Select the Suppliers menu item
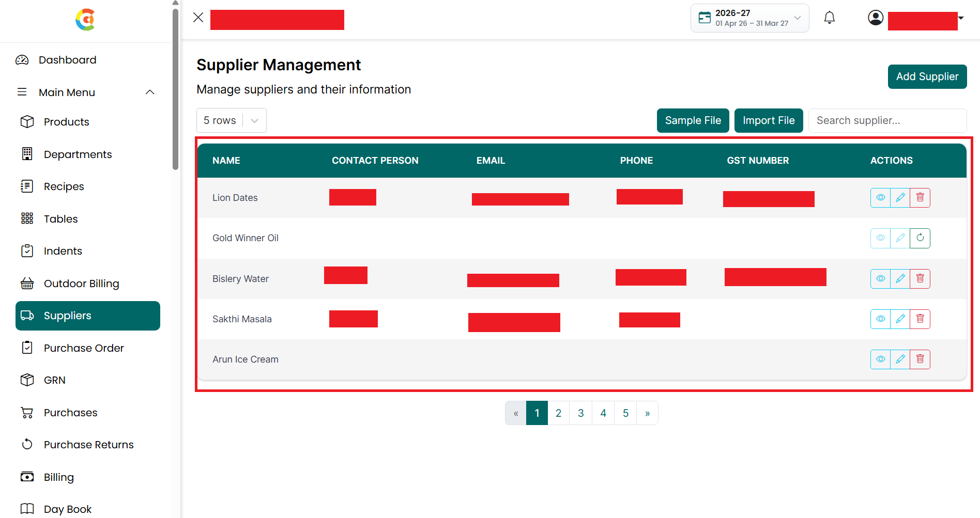Screen dimensions: 980x518 [87, 316]
